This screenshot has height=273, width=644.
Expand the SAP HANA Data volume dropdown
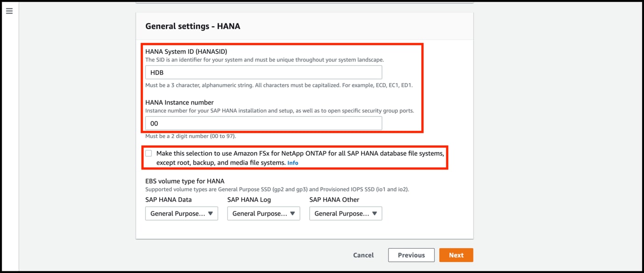(181, 214)
